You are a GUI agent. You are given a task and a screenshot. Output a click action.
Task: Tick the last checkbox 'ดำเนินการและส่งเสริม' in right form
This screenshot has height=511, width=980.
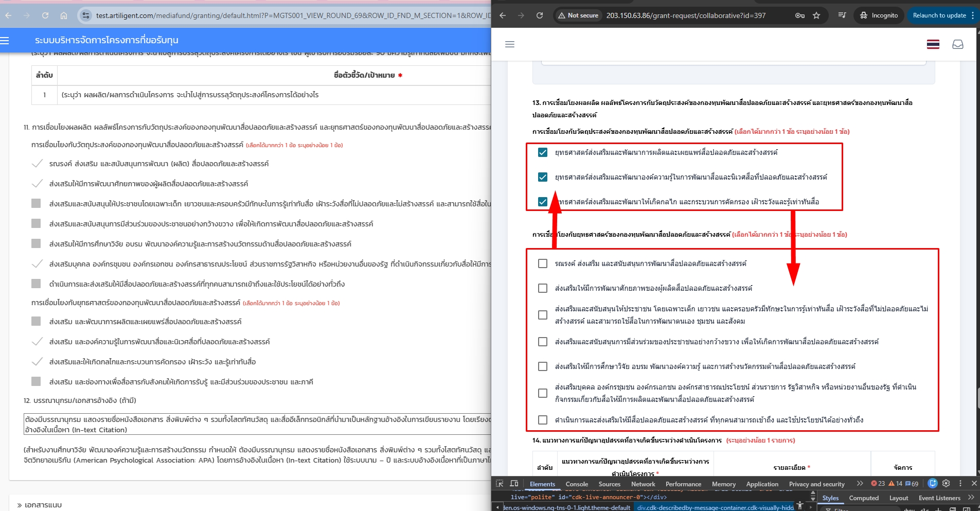[x=543, y=420]
